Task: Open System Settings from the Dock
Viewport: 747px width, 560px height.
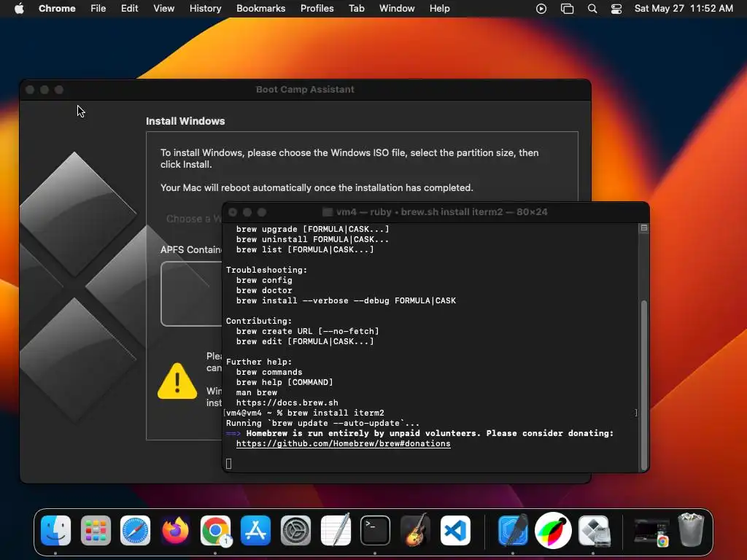Action: tap(295, 530)
